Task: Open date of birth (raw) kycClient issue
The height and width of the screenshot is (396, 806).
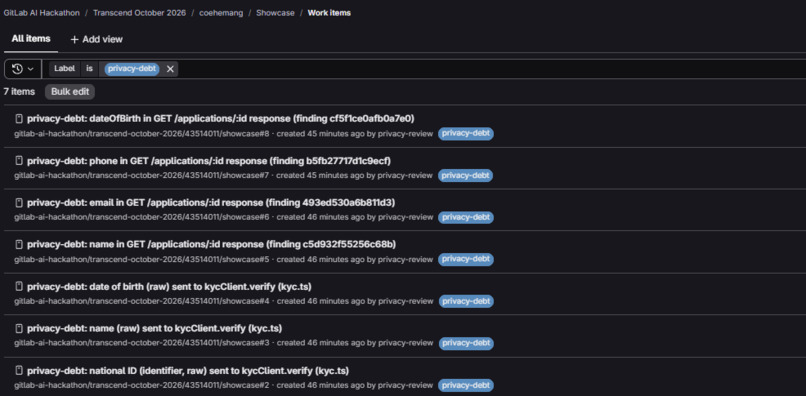Action: [x=169, y=286]
